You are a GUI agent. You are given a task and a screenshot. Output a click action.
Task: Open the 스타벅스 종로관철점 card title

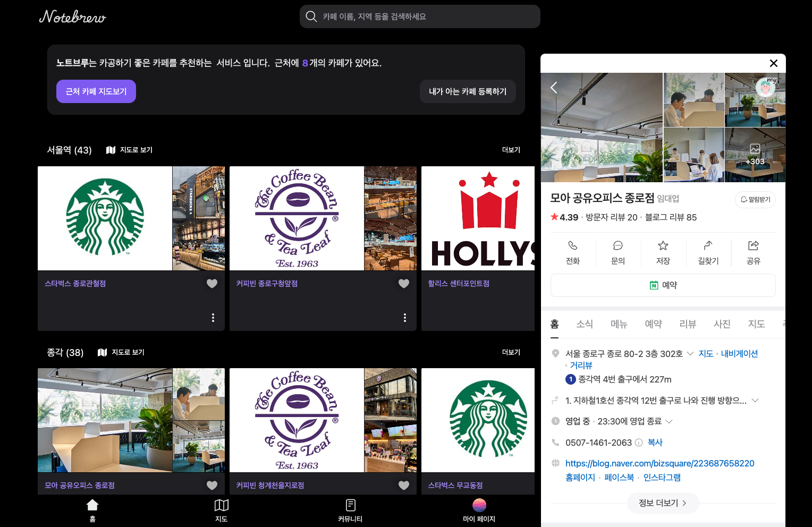[x=75, y=284]
